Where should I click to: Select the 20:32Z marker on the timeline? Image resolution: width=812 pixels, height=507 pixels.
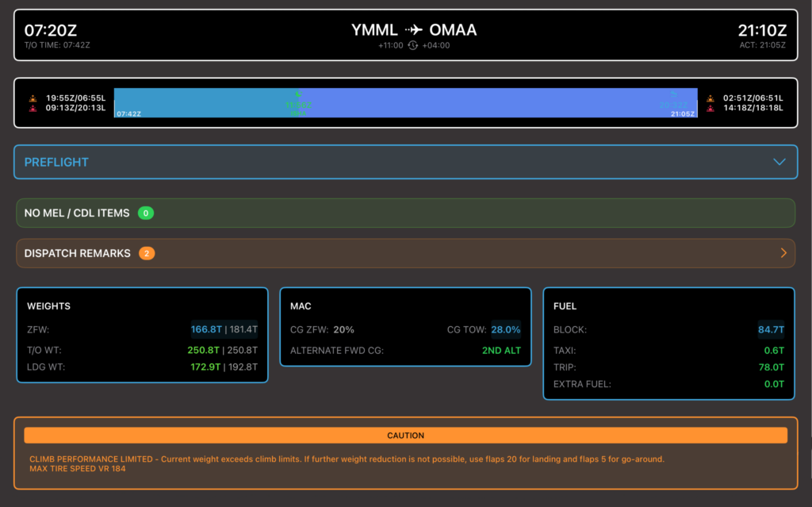click(673, 106)
